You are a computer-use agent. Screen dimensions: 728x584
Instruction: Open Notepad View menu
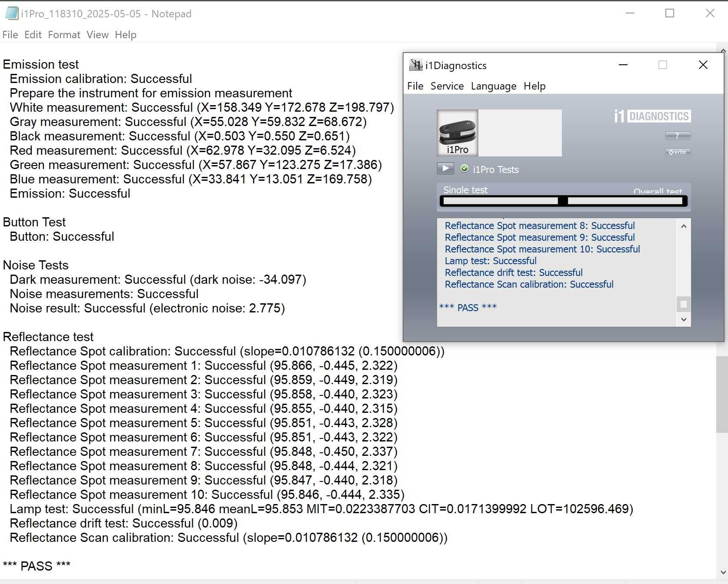[x=97, y=35]
